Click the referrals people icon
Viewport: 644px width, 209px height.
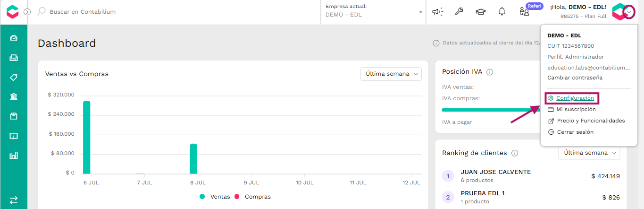[x=524, y=12]
